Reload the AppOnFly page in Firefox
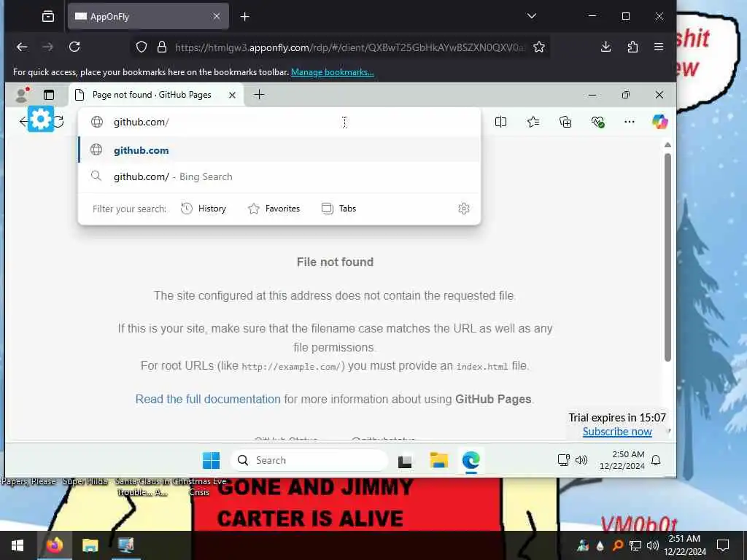Viewport: 747px width, 560px height. click(x=74, y=47)
